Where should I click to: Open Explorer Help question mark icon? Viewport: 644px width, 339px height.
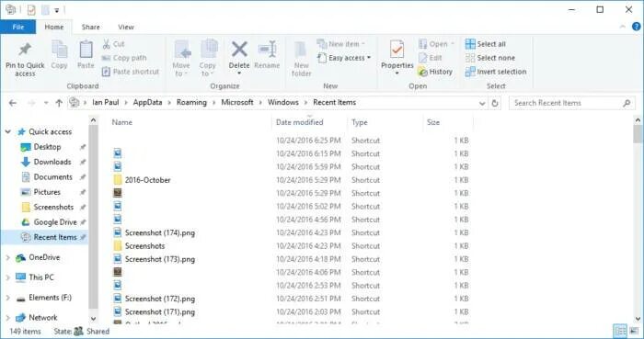636,27
